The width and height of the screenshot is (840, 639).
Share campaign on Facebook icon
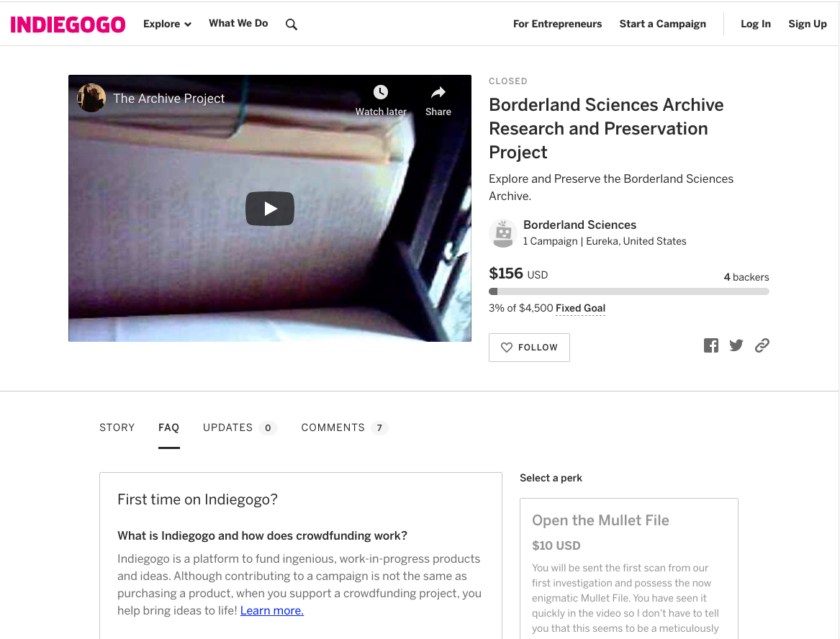[x=711, y=345]
